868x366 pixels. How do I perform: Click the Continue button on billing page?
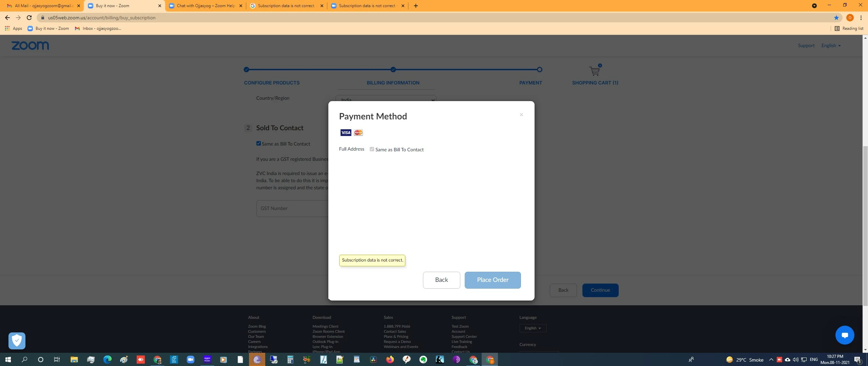coord(600,290)
